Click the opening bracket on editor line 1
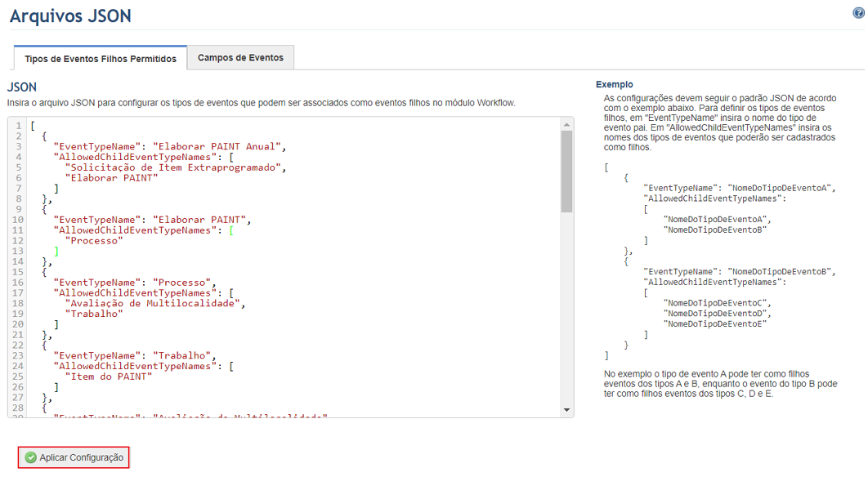The height and width of the screenshot is (477, 868). coord(33,126)
